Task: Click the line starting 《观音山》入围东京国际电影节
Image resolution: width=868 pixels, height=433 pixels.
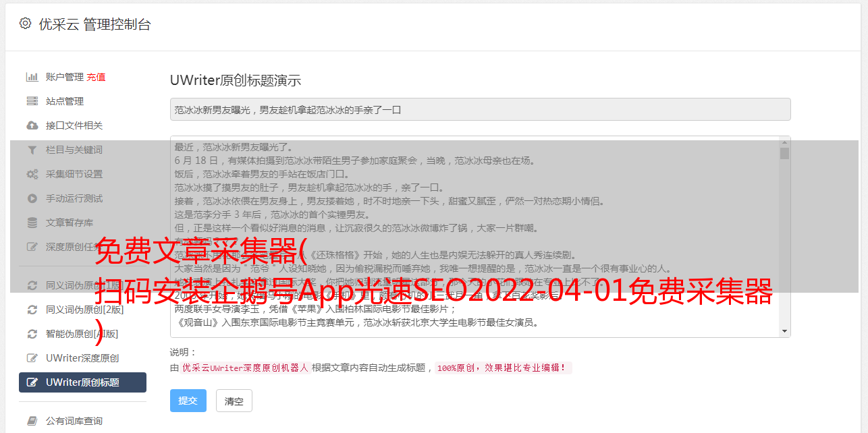Action: coord(356,322)
